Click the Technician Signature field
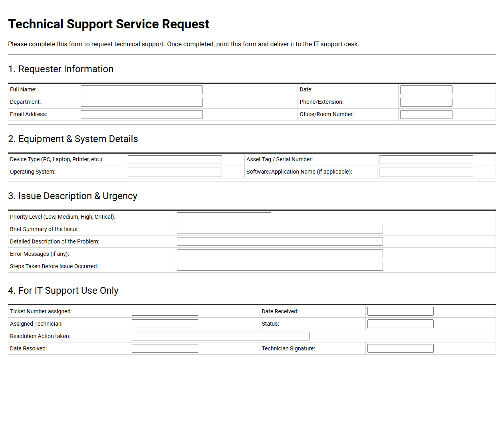This screenshot has height=447, width=504. [x=400, y=348]
